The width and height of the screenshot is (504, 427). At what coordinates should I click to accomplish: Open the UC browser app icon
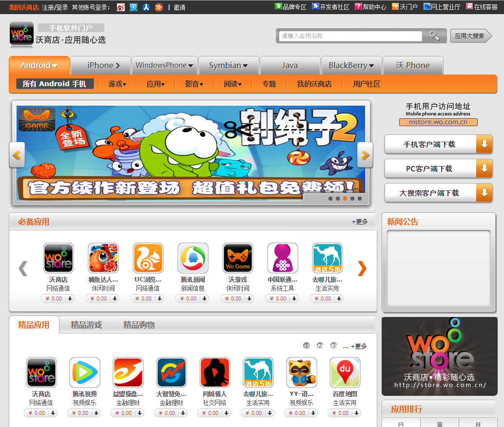148,259
